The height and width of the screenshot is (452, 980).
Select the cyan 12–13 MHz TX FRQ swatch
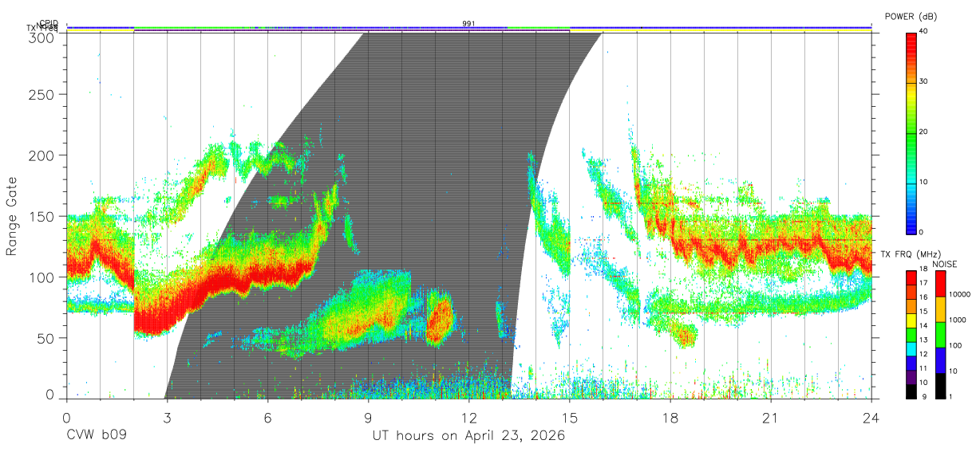pyautogui.click(x=911, y=348)
